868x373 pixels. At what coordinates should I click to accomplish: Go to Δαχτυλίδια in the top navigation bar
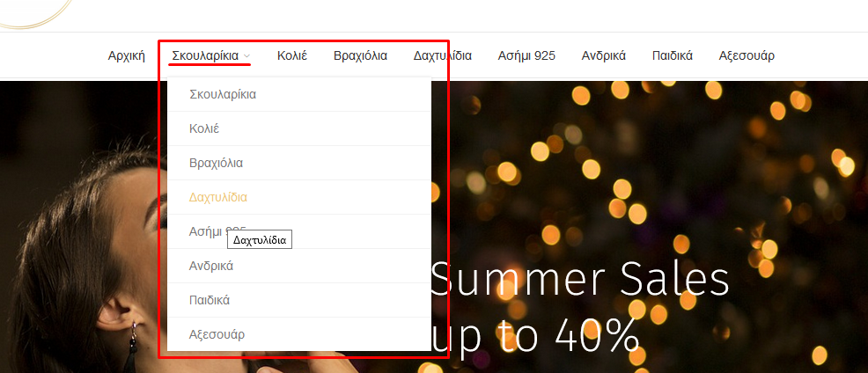click(x=442, y=56)
